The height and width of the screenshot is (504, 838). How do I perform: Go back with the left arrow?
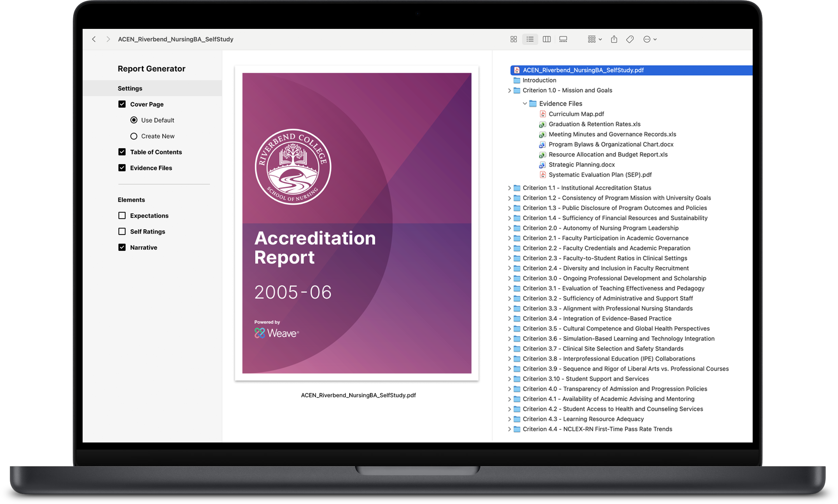point(94,39)
